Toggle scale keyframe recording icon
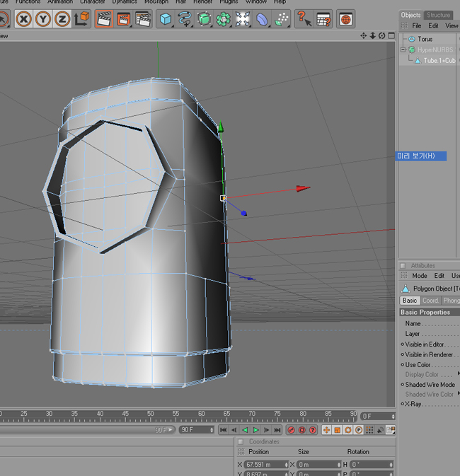The width and height of the screenshot is (460, 476). [x=338, y=430]
